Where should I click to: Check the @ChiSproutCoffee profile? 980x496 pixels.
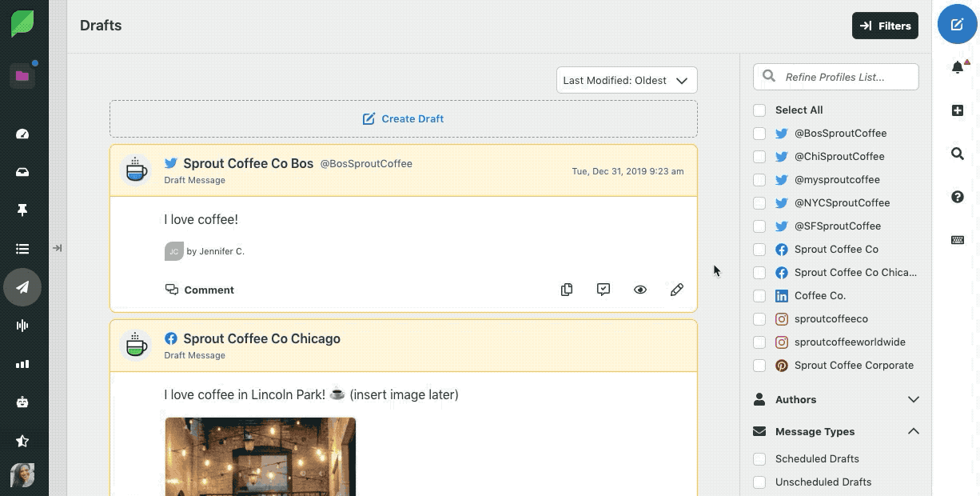pyautogui.click(x=759, y=157)
